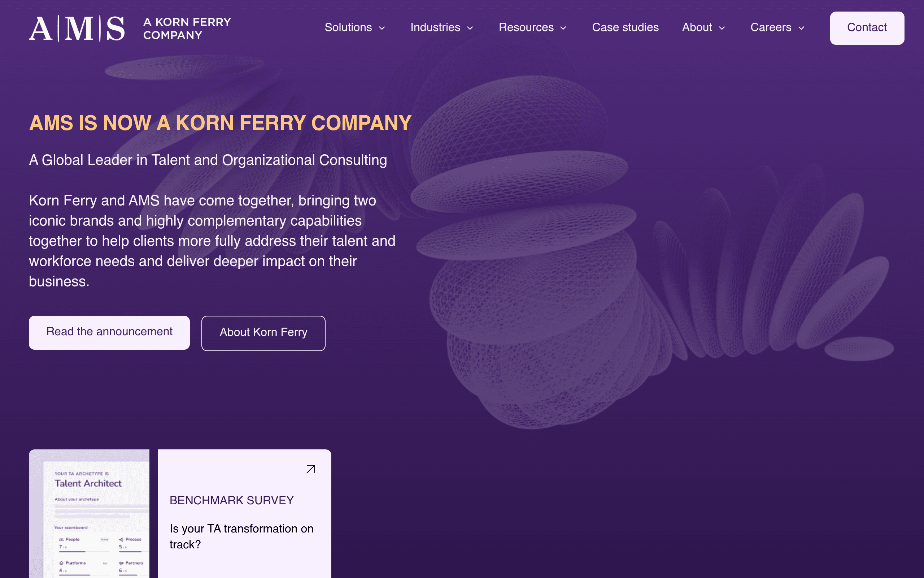
Task: Click Read the announcement button
Action: point(109,332)
